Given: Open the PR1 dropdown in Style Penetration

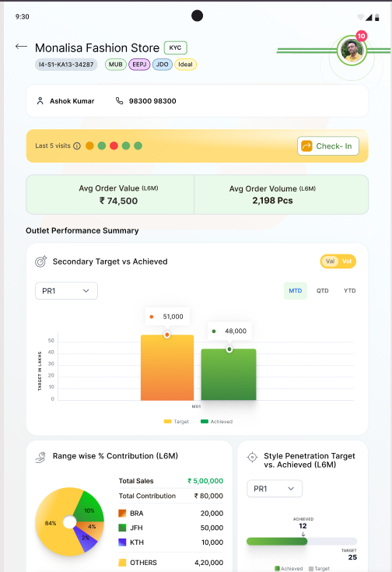Looking at the screenshot, I should point(275,489).
